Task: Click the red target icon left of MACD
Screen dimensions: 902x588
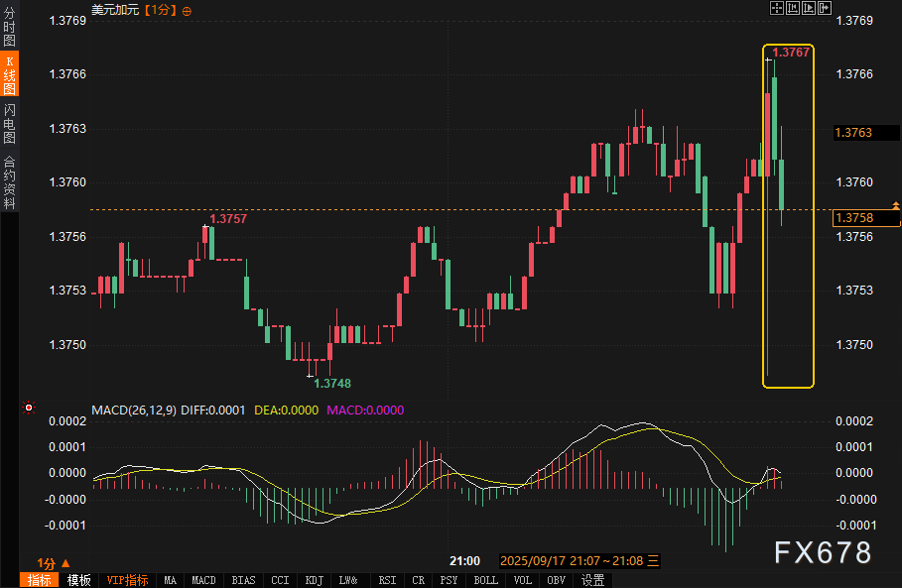Action: point(29,408)
